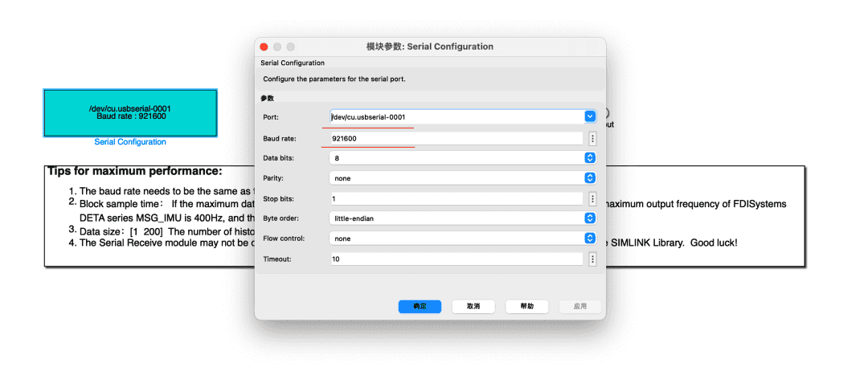The height and width of the screenshot is (383, 868).
Task: Click the Serial Configuration block name label
Action: (x=130, y=142)
